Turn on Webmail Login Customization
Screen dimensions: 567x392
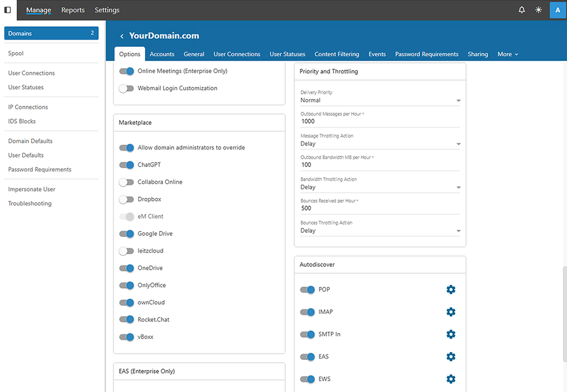127,88
